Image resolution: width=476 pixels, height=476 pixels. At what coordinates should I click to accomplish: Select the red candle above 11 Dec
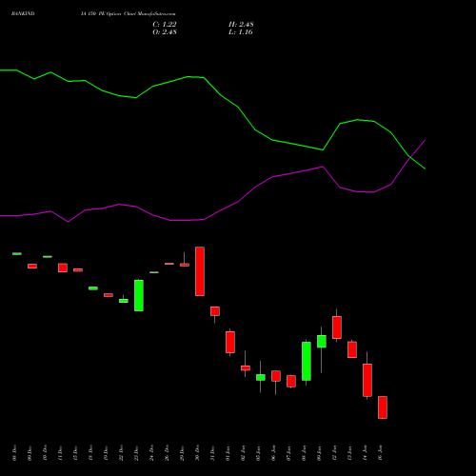63,268
